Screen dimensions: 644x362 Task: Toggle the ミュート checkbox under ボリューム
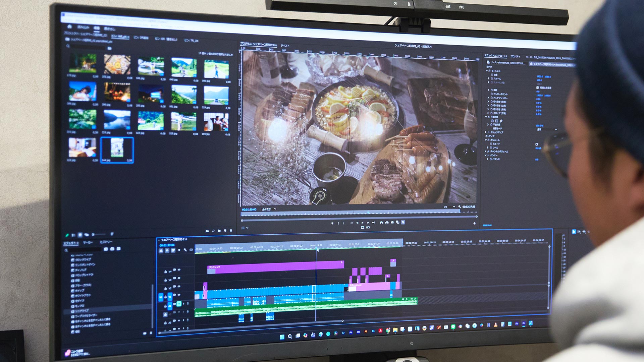pyautogui.click(x=537, y=144)
